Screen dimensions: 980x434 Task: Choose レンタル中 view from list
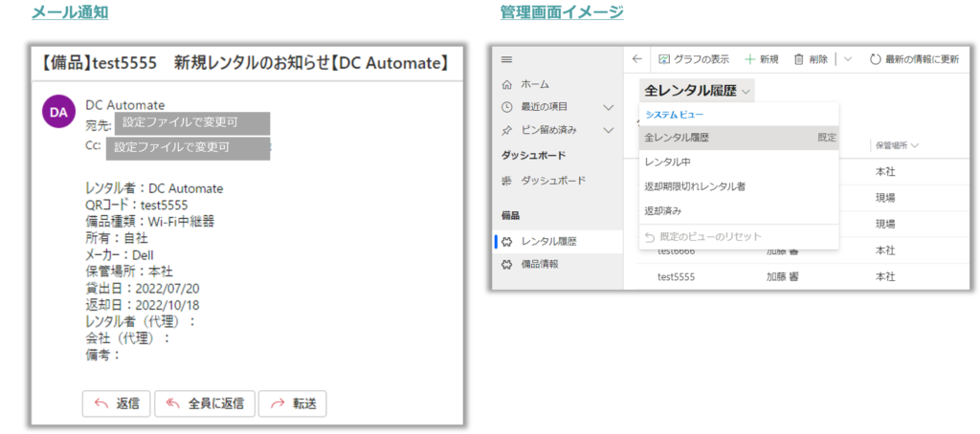tap(668, 163)
